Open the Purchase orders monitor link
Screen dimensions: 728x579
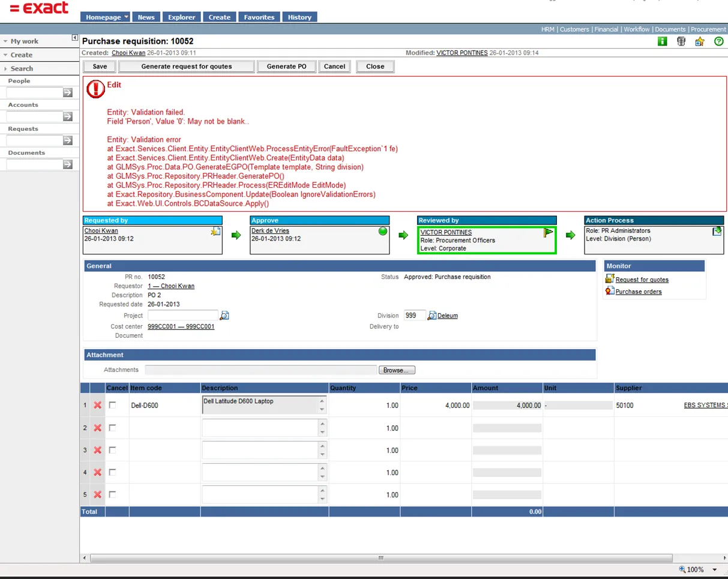639,292
